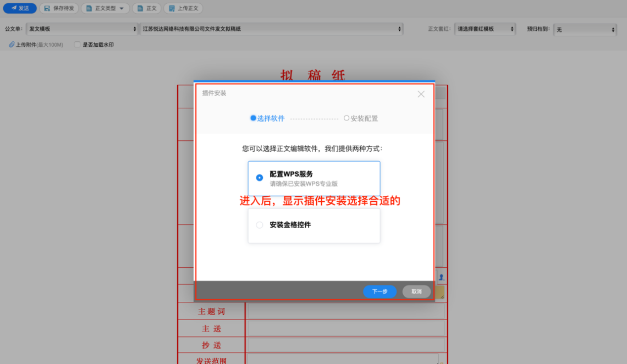The height and width of the screenshot is (364, 627).
Task: Close the 插件安装 dialog with the X icon
Action: point(421,94)
